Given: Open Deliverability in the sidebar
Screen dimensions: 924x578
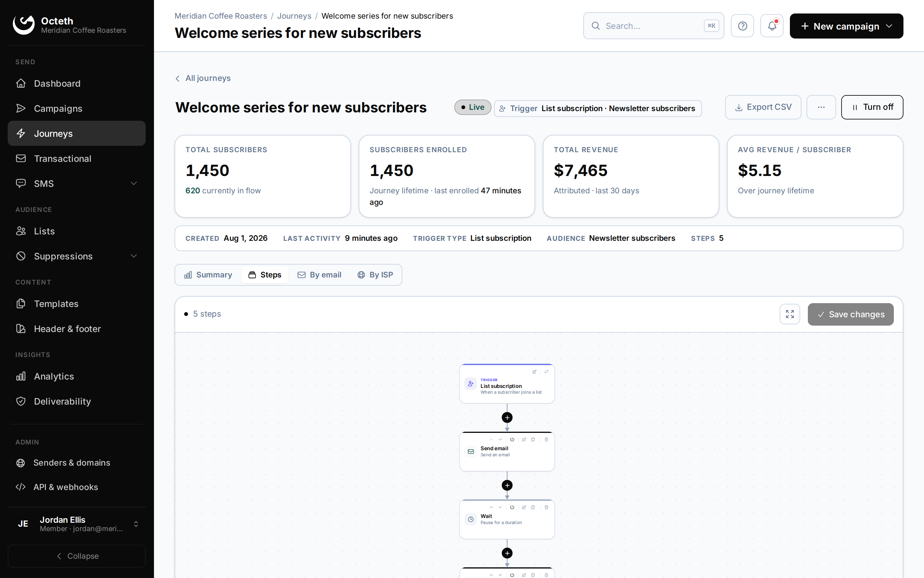Looking at the screenshot, I should coord(76,401).
